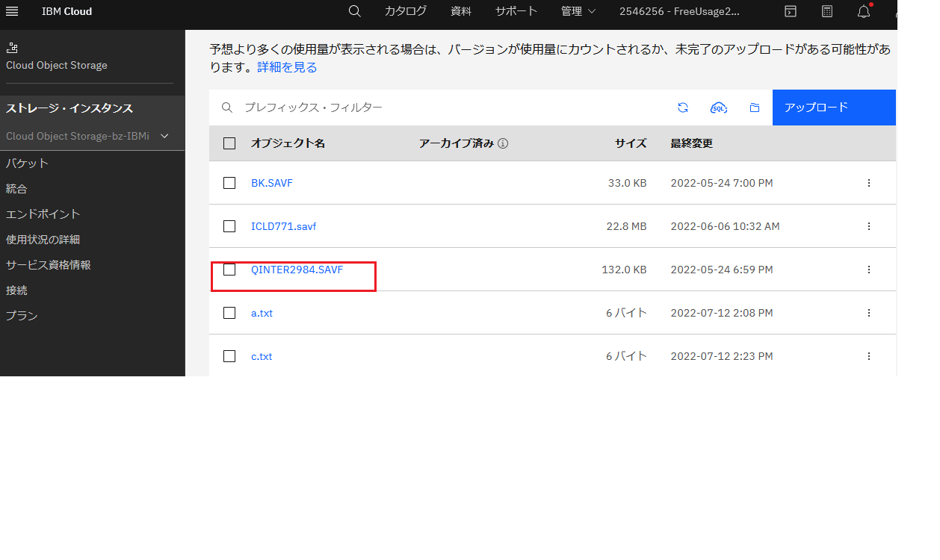Open the hamburger navigation menu

click(13, 11)
